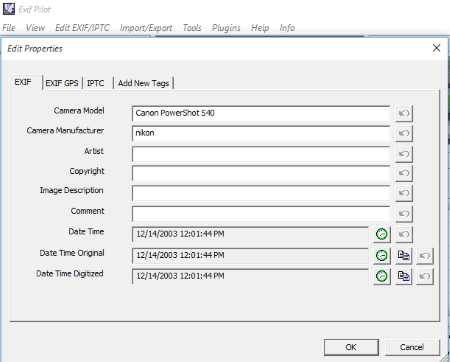
Task: Open the Edit EXIF/IPTC menu
Action: pyautogui.click(x=82, y=28)
